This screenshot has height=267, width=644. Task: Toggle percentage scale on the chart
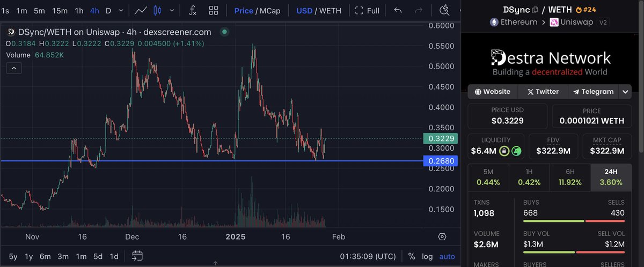tap(412, 256)
